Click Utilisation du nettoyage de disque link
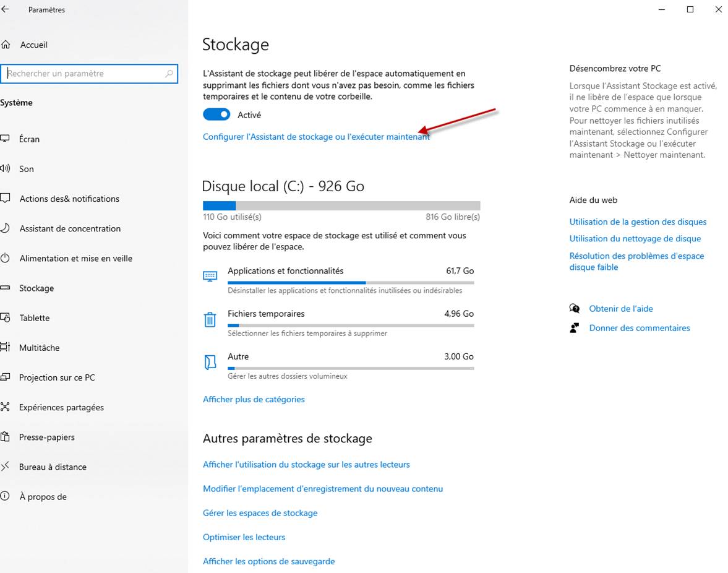The height and width of the screenshot is (573, 728). tap(635, 238)
